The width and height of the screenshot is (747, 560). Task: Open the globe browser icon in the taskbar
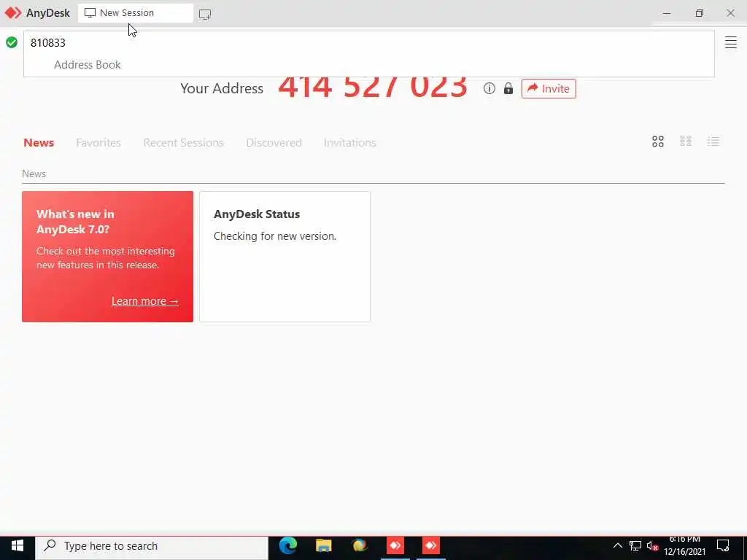pyautogui.click(x=360, y=545)
